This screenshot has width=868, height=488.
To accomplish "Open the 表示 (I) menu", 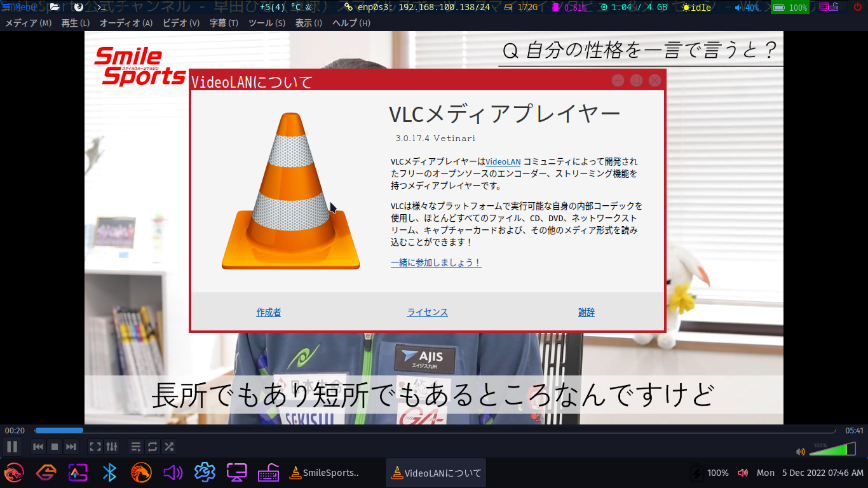I will coord(309,23).
